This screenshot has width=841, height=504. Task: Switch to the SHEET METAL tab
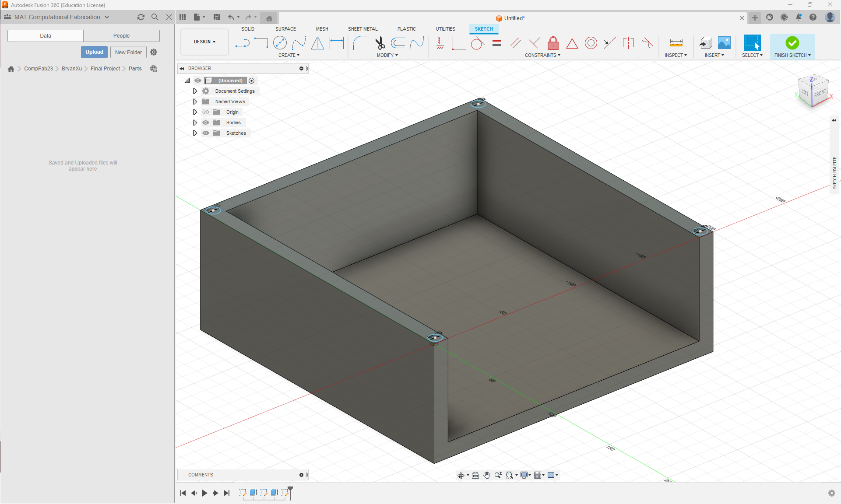(x=362, y=29)
